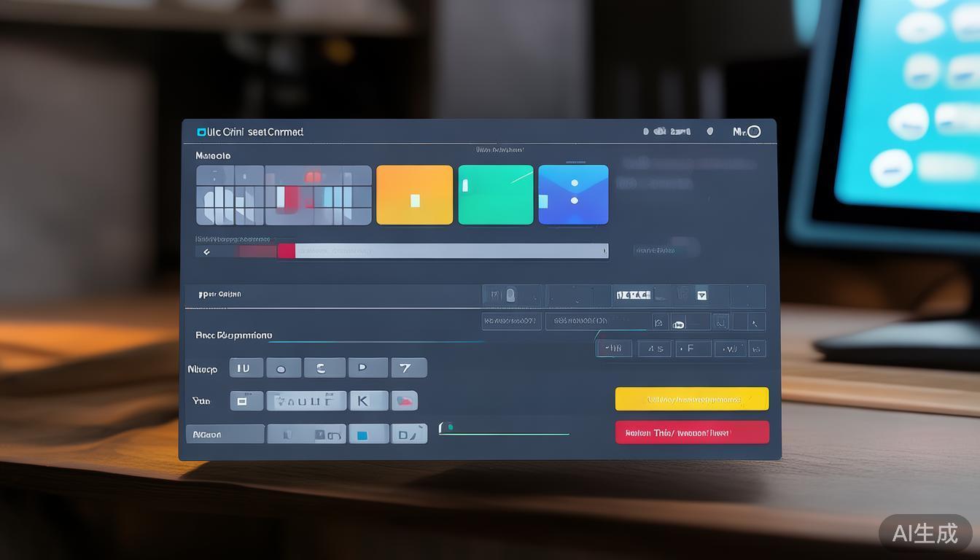
Task: Click the blue square icon in title bar
Action: pyautogui.click(x=201, y=132)
